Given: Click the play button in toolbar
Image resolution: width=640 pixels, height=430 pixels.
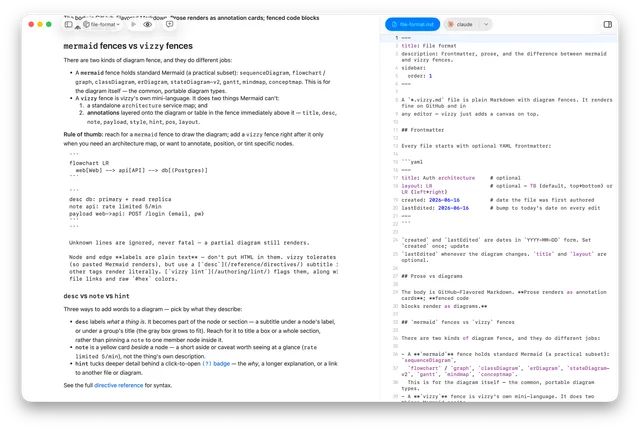Looking at the screenshot, I should [x=133, y=24].
